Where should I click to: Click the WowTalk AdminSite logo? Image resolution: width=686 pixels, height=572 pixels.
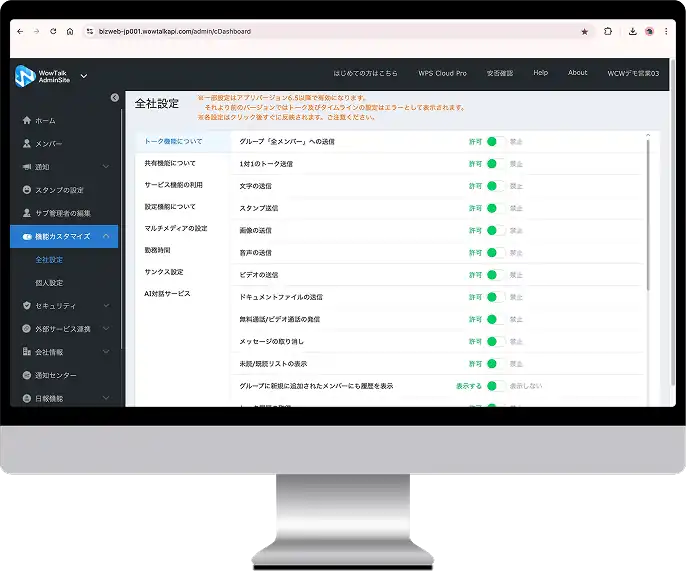point(42,76)
